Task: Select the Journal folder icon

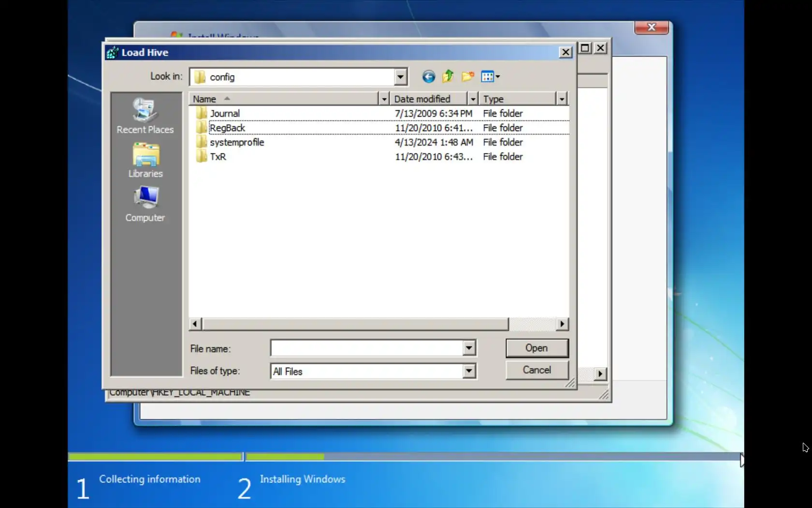Action: pos(202,113)
